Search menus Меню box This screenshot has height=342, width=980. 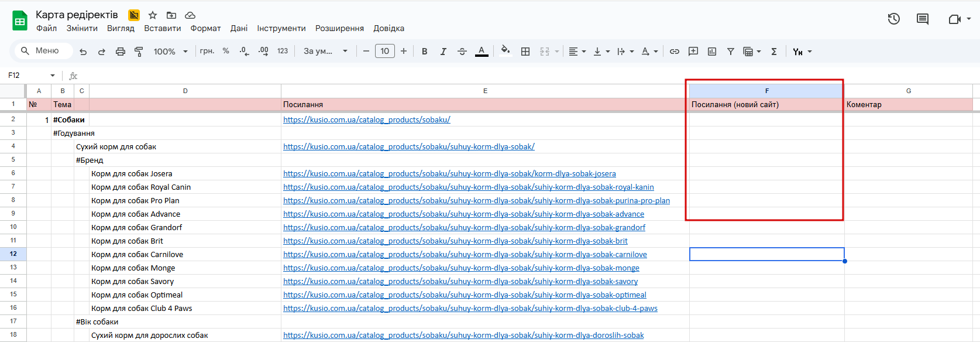coord(44,51)
